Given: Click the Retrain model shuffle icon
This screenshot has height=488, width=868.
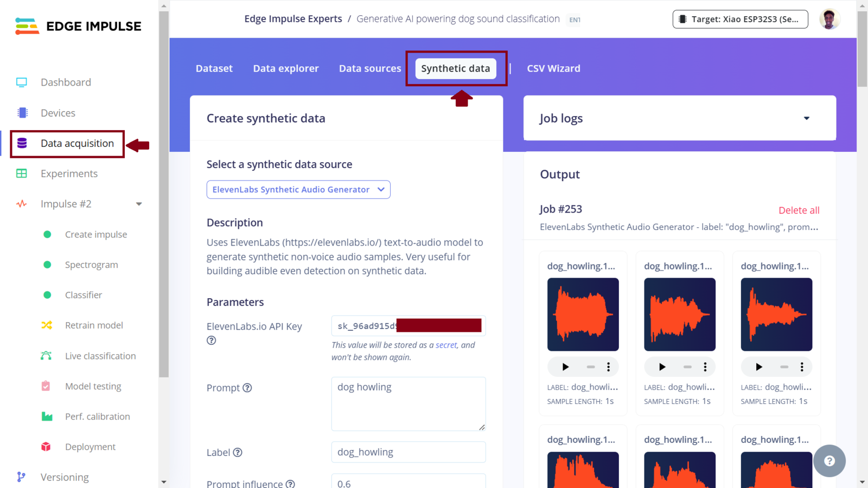Looking at the screenshot, I should coord(47,325).
